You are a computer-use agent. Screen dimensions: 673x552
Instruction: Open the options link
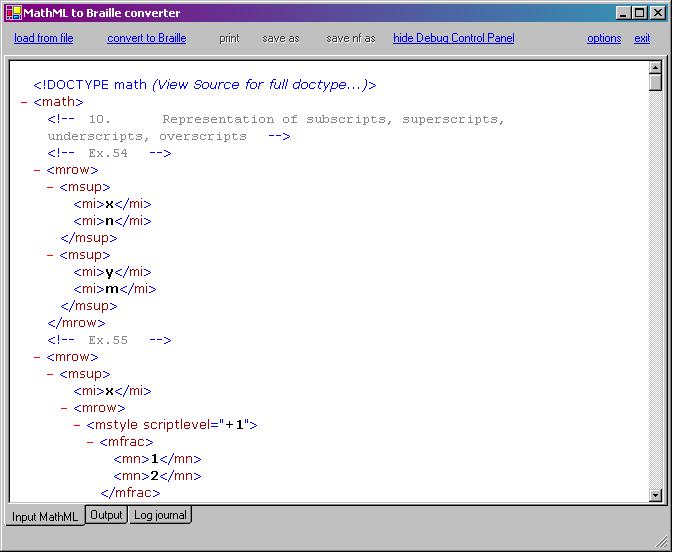604,38
